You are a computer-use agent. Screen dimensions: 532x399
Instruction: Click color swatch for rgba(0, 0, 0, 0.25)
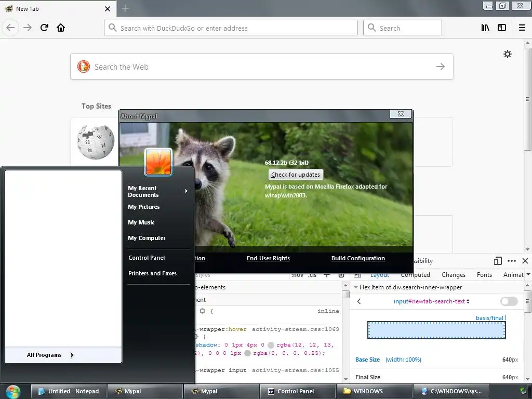[x=248, y=353]
